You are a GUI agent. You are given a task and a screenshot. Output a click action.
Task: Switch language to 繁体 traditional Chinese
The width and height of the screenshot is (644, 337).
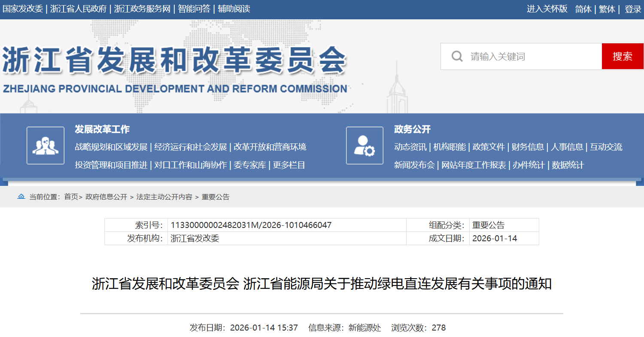[x=607, y=9]
